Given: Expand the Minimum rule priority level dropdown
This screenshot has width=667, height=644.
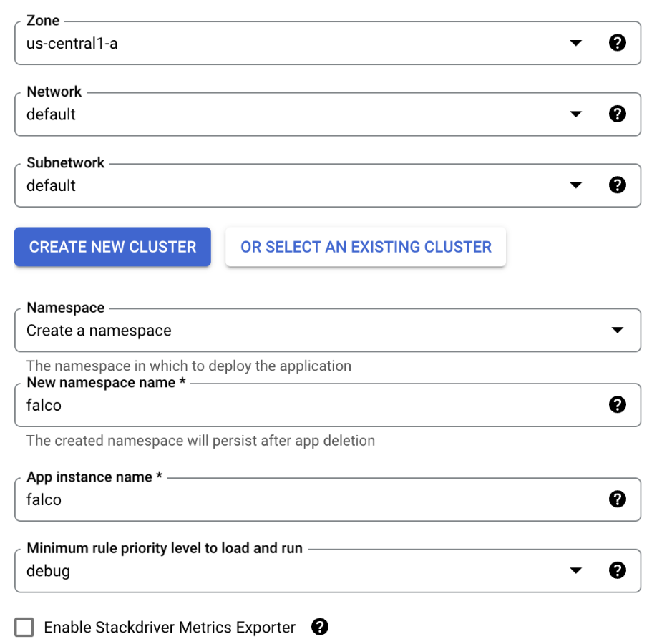Looking at the screenshot, I should click(x=576, y=570).
